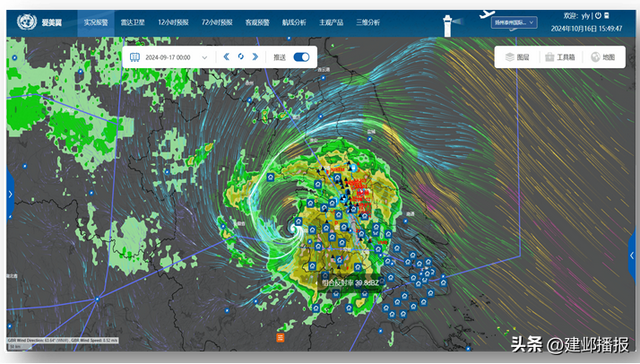Image resolution: width=640 pixels, height=364 pixels.
Task: Click the orange marker icon at map bottom
Action: coord(280,337)
